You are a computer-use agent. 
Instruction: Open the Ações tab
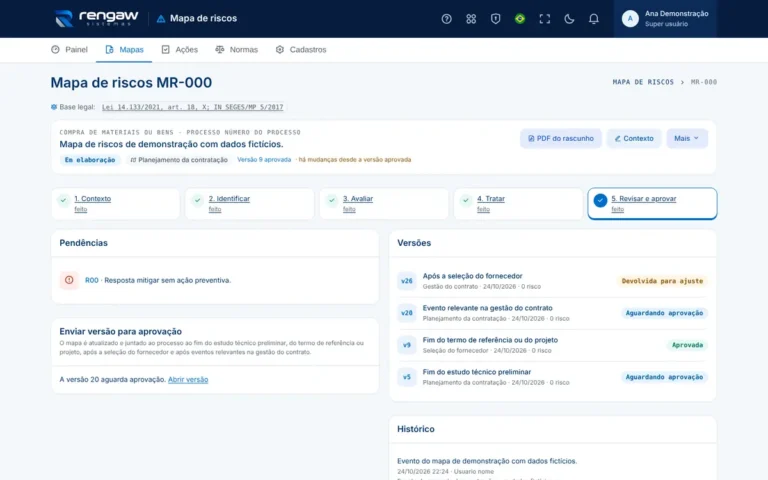point(180,49)
